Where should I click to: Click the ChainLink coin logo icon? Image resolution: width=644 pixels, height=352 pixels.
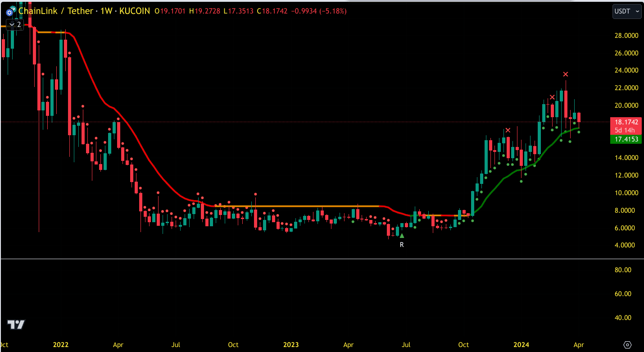point(9,12)
